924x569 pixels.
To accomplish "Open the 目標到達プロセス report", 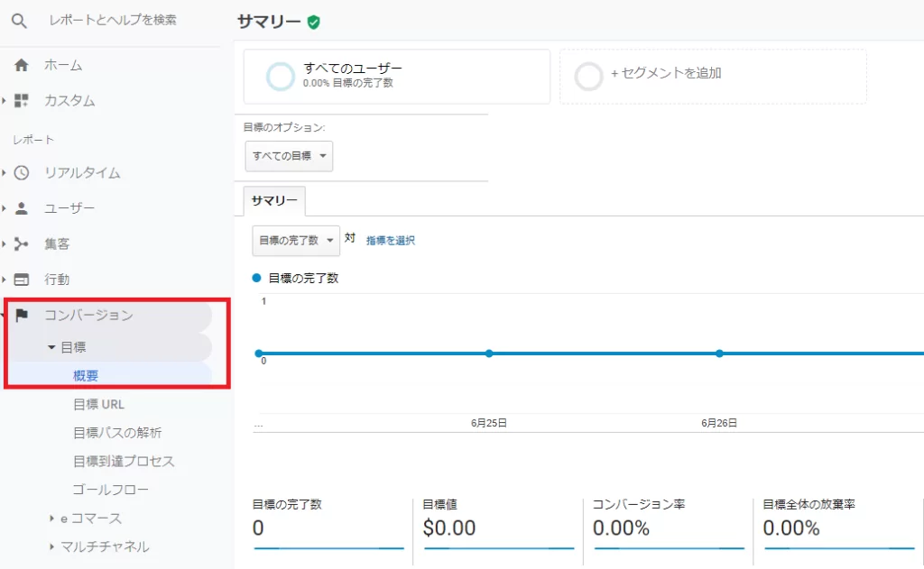I will [124, 461].
